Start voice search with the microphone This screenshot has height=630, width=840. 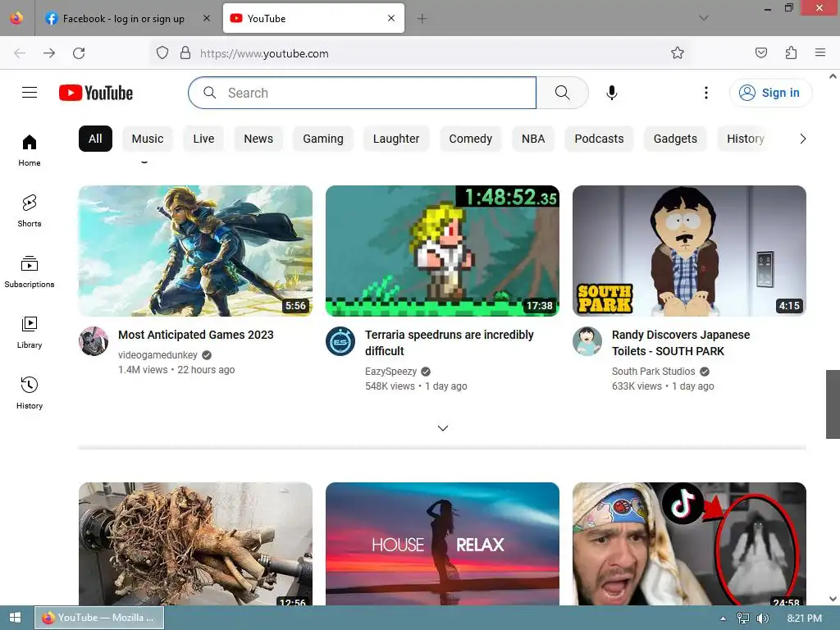612,93
